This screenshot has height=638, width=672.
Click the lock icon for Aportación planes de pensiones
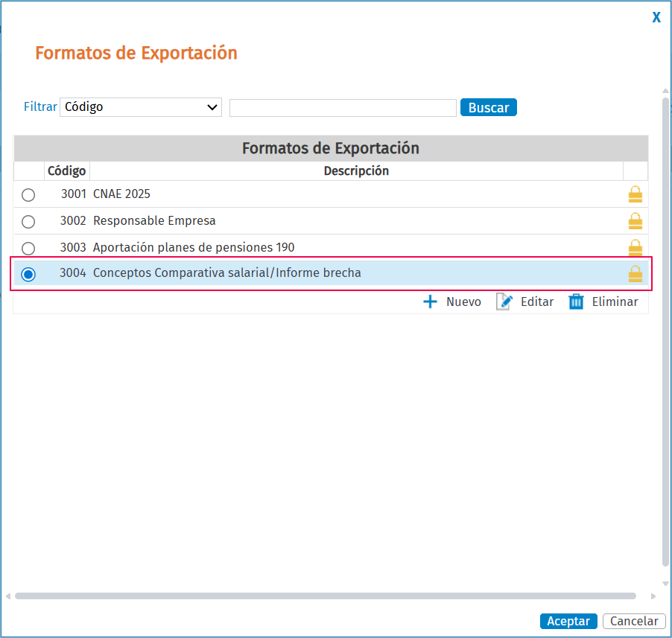(635, 247)
